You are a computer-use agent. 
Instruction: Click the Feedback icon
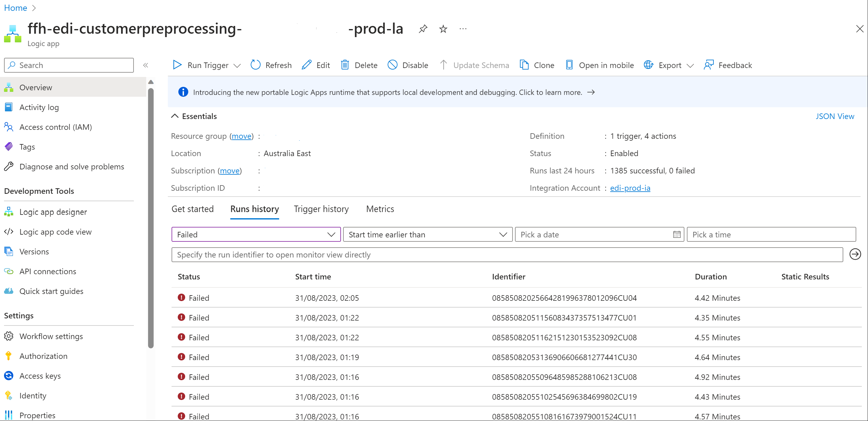coord(708,65)
